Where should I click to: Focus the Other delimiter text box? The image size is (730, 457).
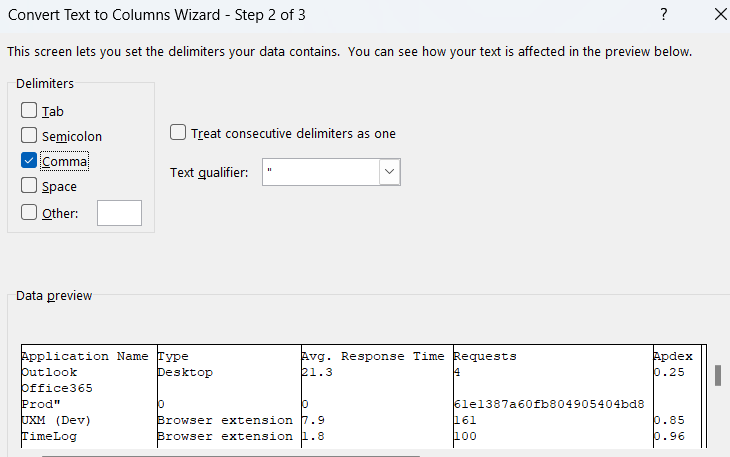click(x=119, y=212)
